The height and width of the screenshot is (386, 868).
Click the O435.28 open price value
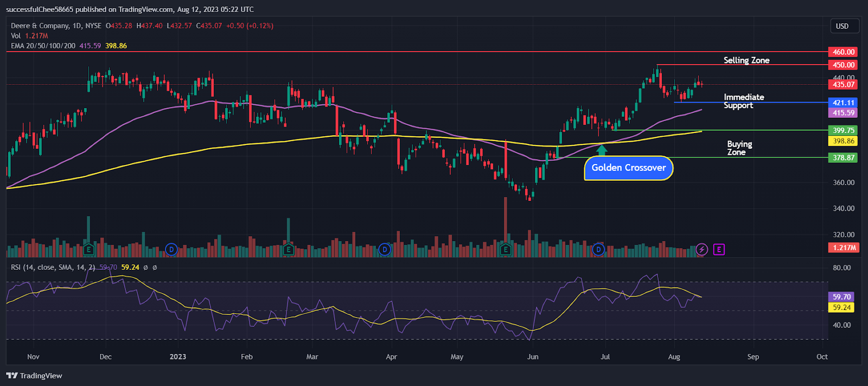click(119, 26)
